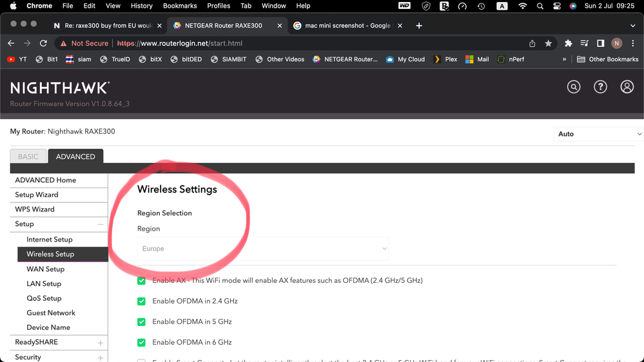Open the Chrome File menu
The width and height of the screenshot is (644, 362).
tap(68, 6)
